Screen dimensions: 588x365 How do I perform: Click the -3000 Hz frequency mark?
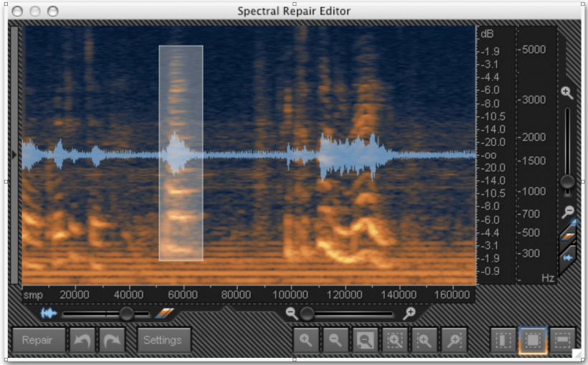[532, 100]
